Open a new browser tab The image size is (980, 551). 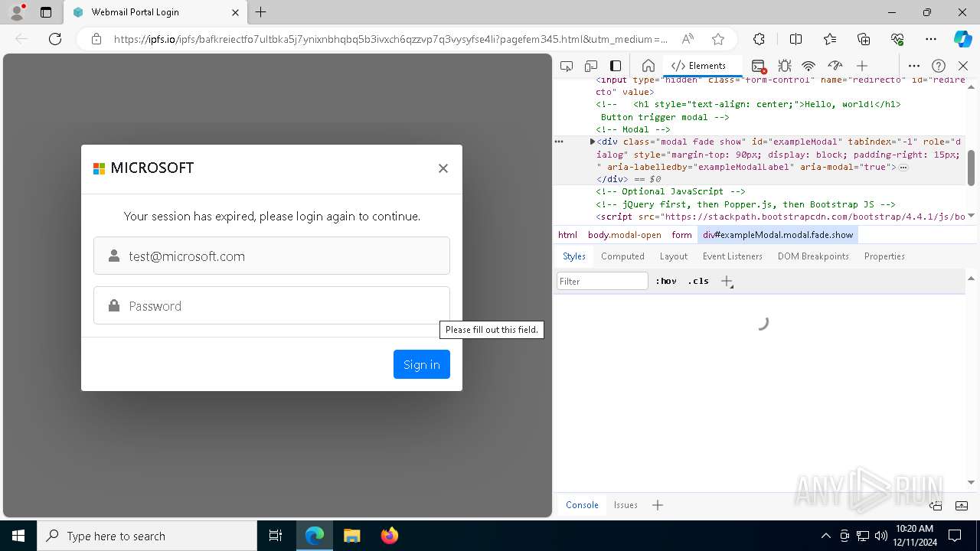tap(261, 12)
